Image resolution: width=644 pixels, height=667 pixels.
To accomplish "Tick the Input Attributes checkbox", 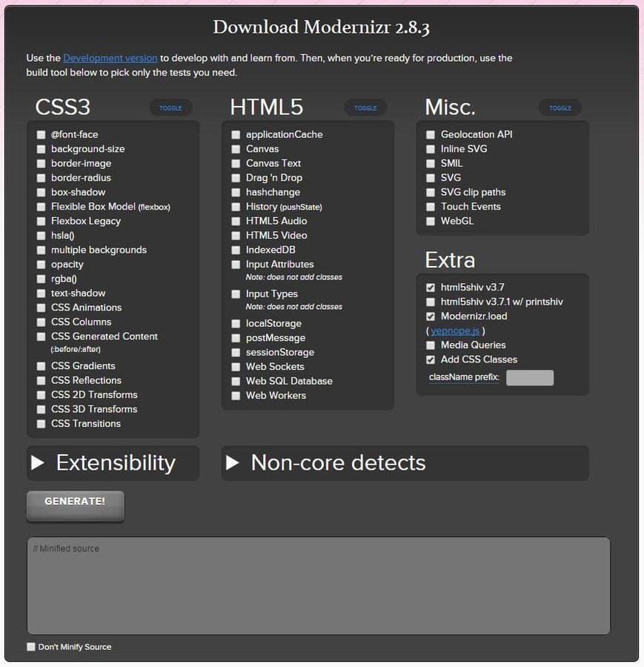I will pyautogui.click(x=236, y=265).
